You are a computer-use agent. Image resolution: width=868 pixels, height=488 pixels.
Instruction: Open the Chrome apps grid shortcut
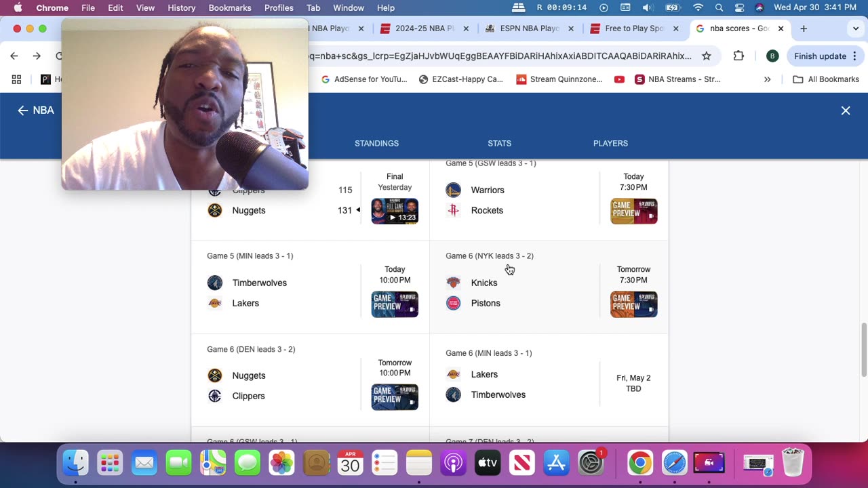[x=16, y=79]
